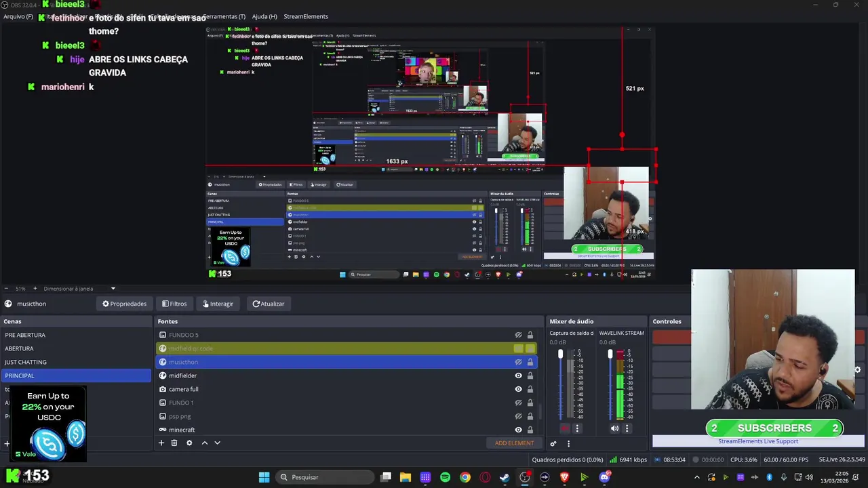The image size is (868, 488).
Task: Show the musicthon source with eye icon
Action: coord(518,362)
